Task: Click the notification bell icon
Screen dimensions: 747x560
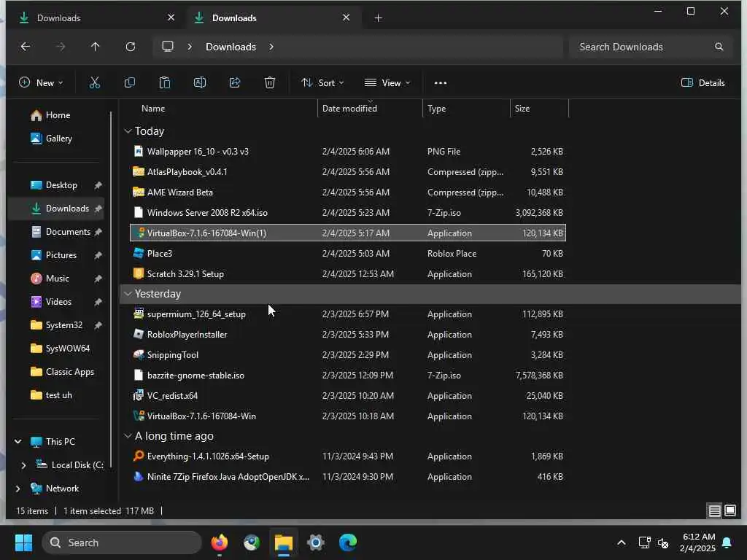Action: pyautogui.click(x=727, y=542)
